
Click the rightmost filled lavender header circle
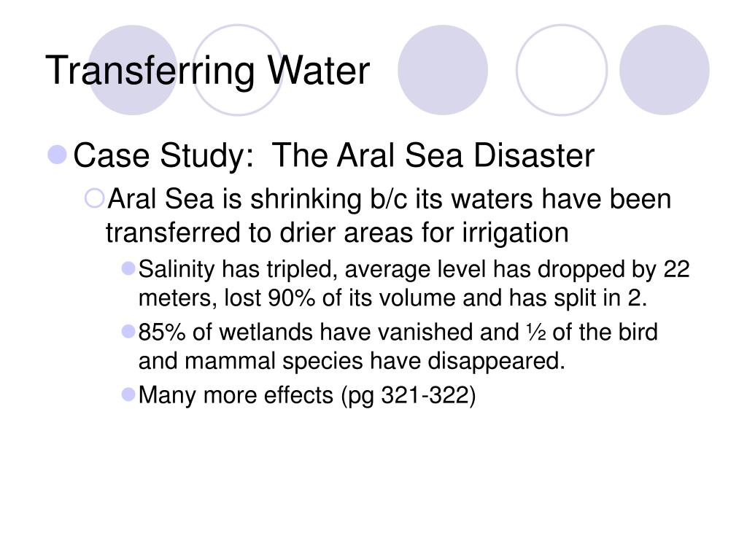point(664,70)
